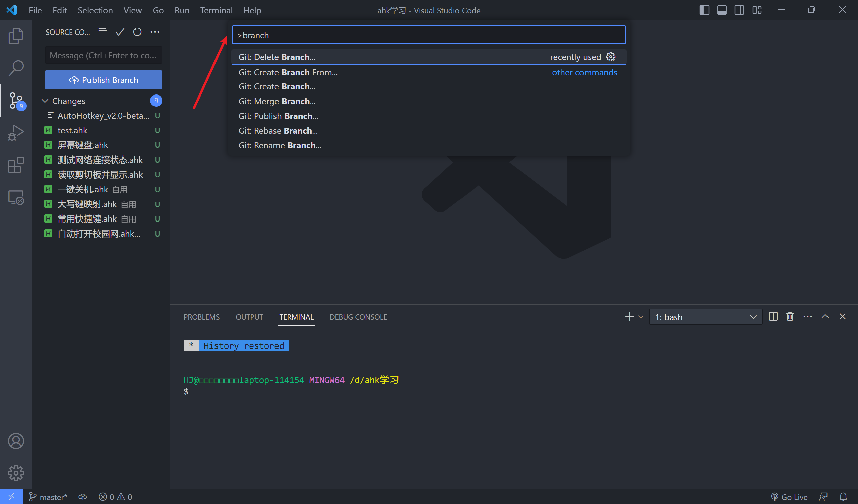Open Source Control view icon with badge
Image resolution: width=858 pixels, height=504 pixels.
16,101
